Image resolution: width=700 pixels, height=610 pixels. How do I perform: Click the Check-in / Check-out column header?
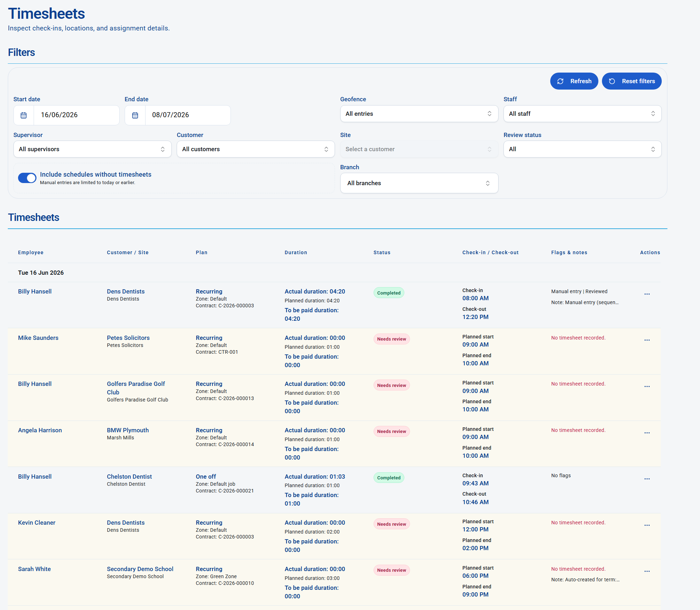(x=490, y=252)
